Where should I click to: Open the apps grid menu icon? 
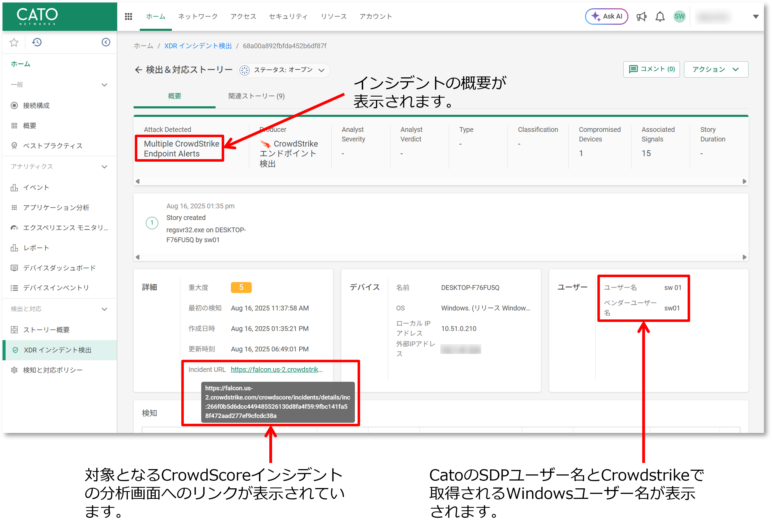click(128, 16)
